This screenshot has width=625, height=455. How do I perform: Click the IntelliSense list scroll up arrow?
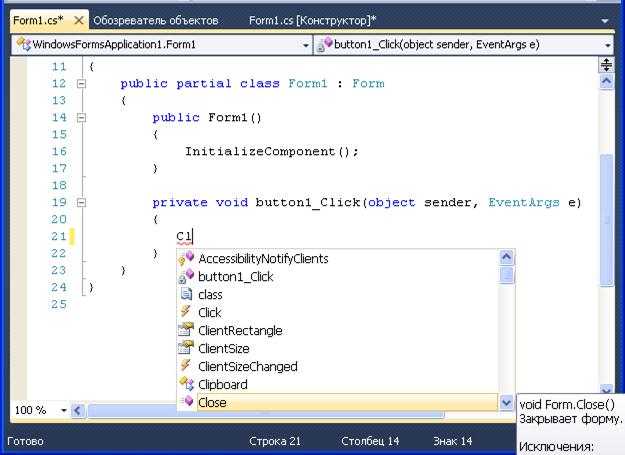(x=506, y=257)
